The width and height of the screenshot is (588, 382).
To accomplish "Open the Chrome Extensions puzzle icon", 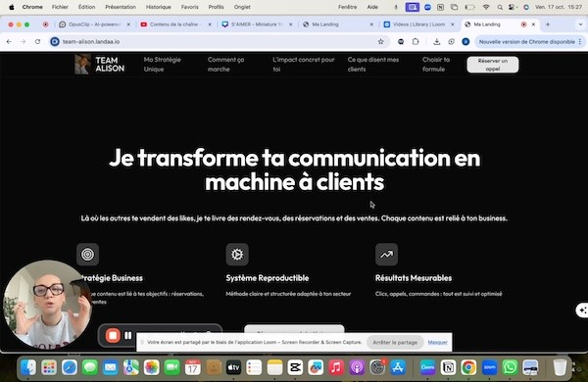I will tap(416, 41).
